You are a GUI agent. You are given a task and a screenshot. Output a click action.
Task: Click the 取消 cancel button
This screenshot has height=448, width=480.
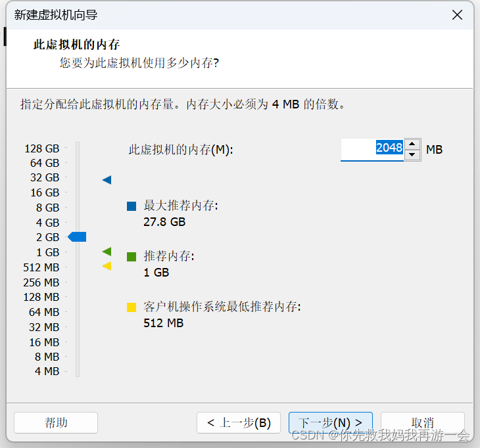pos(423,422)
